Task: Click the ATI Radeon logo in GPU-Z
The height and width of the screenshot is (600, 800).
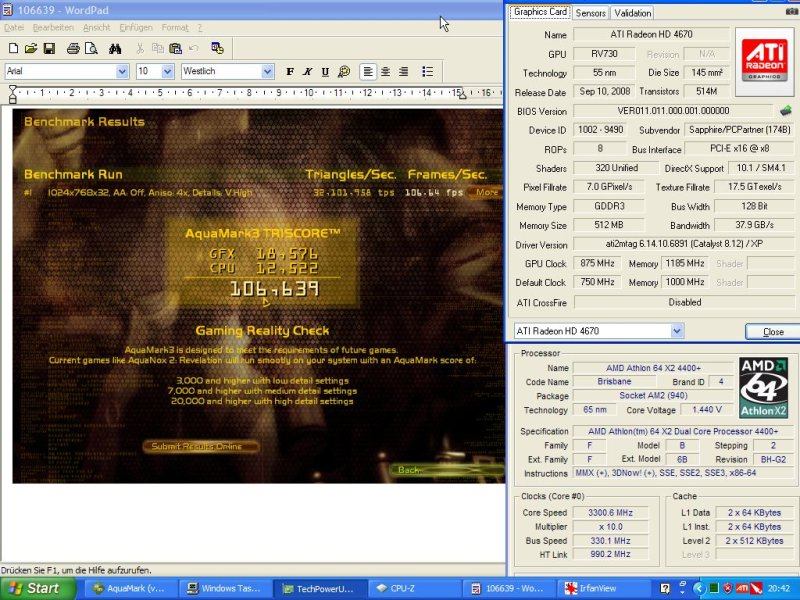Action: (x=764, y=62)
